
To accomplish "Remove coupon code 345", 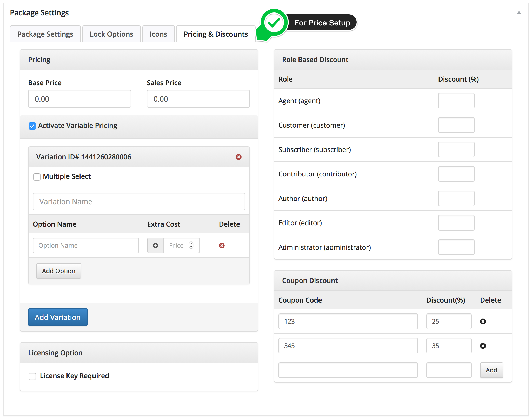I will tap(483, 346).
